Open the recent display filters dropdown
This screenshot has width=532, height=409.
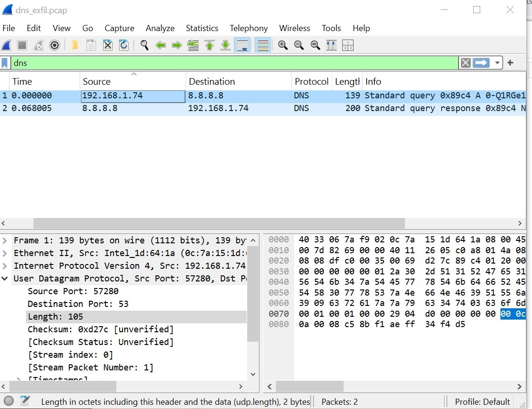pos(497,63)
